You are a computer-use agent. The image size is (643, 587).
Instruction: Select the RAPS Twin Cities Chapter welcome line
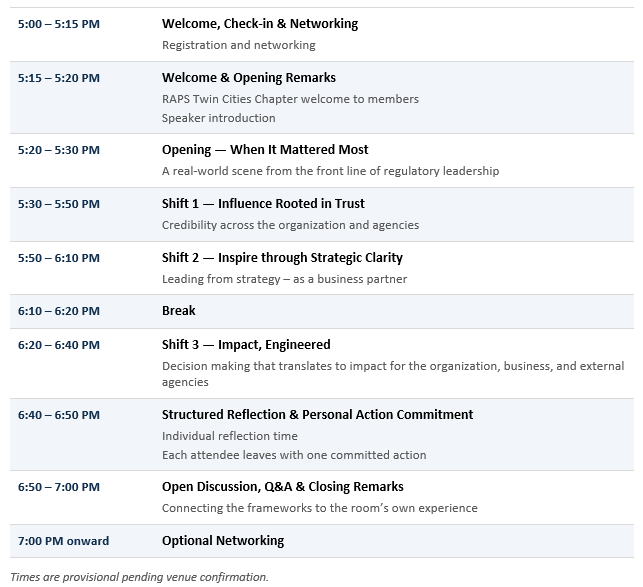pos(290,99)
